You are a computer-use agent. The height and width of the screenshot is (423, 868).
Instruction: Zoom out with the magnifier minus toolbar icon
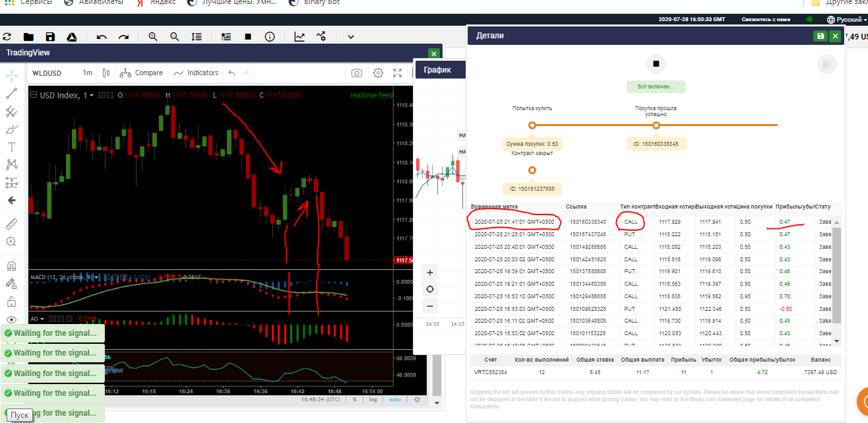pos(174,37)
